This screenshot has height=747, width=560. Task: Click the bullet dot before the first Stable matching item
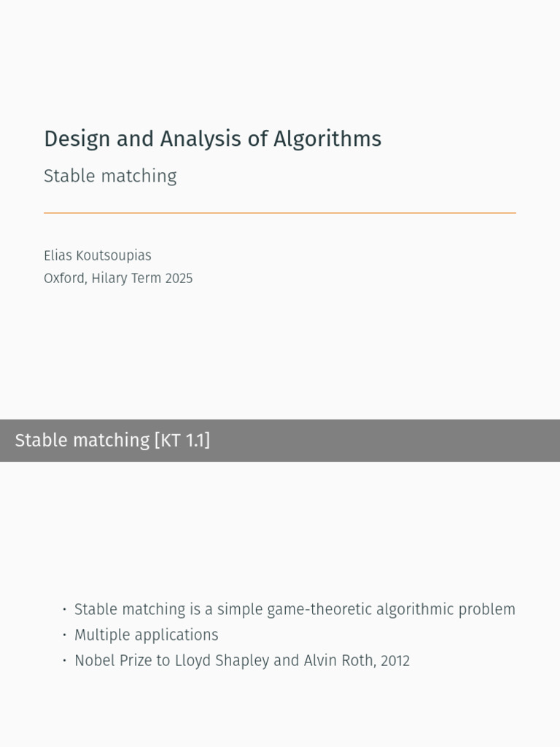click(64, 609)
